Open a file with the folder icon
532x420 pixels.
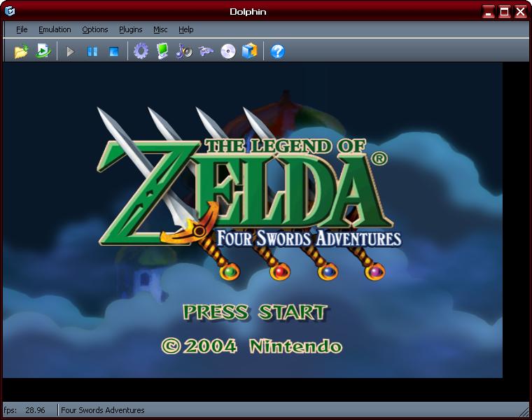click(21, 52)
